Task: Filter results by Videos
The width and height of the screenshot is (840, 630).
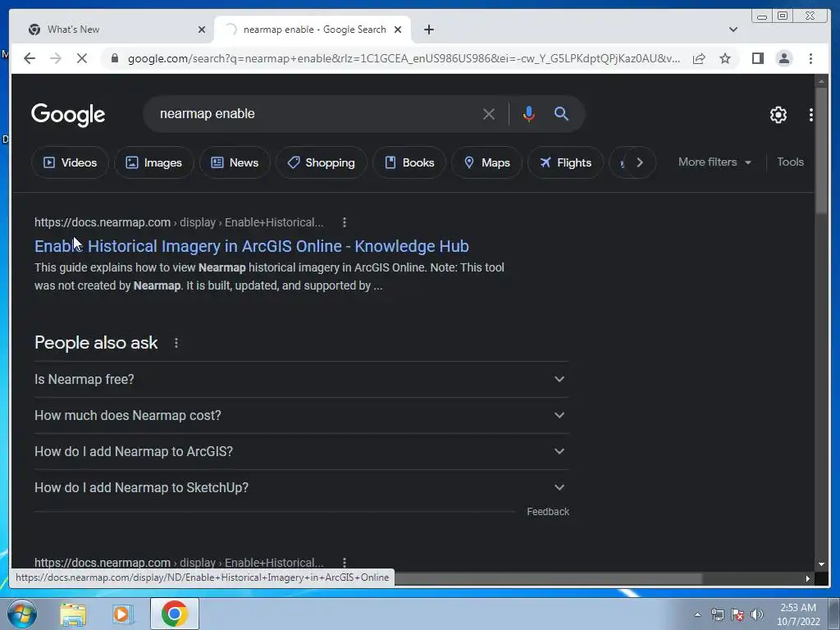Action: [x=71, y=162]
